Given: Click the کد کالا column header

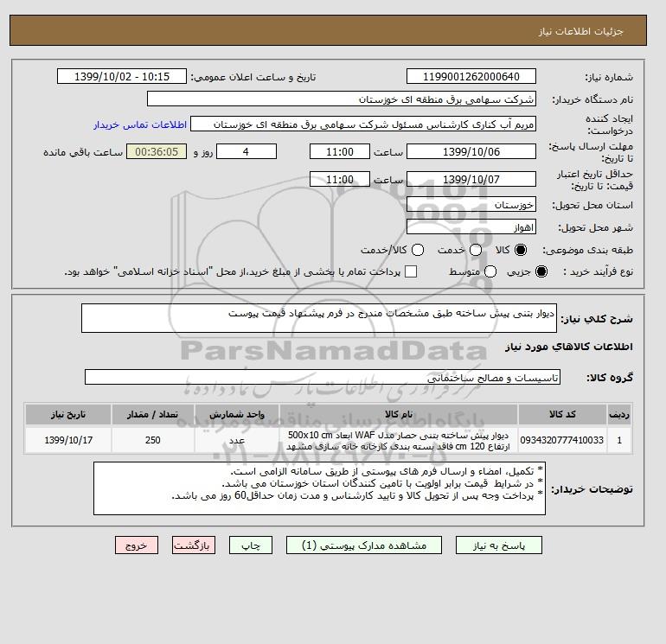Looking at the screenshot, I should pyautogui.click(x=562, y=414).
